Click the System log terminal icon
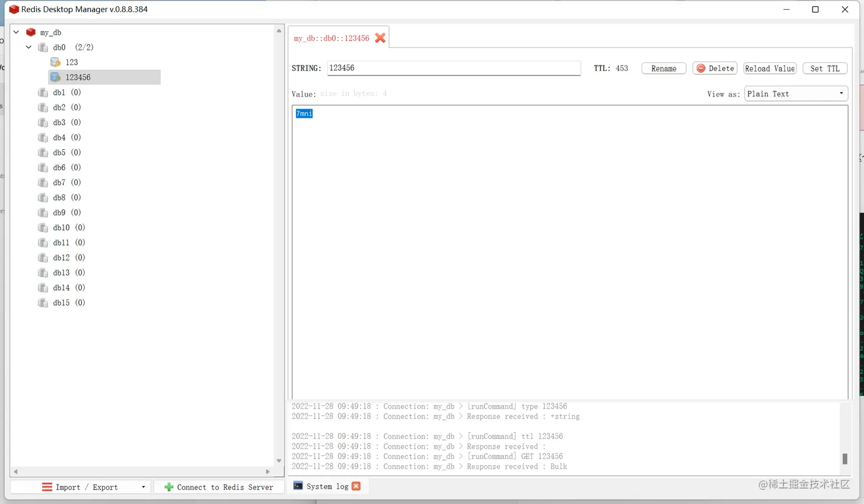 298,486
